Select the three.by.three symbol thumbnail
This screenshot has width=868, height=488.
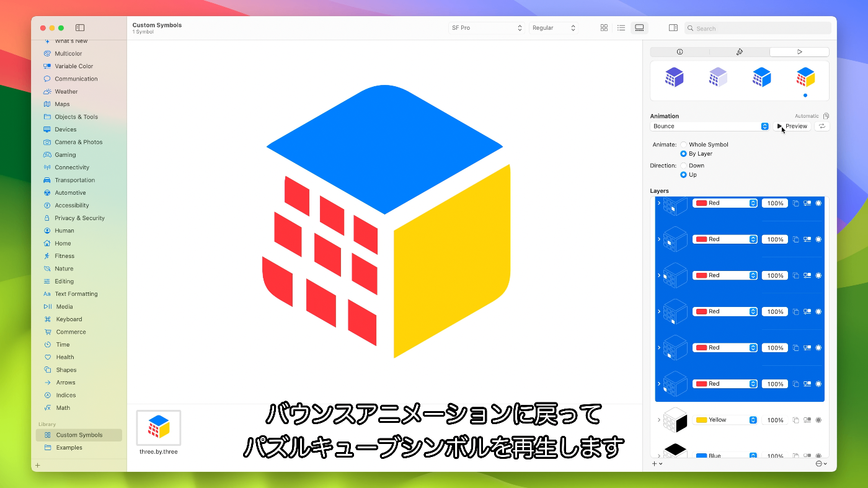click(x=159, y=428)
